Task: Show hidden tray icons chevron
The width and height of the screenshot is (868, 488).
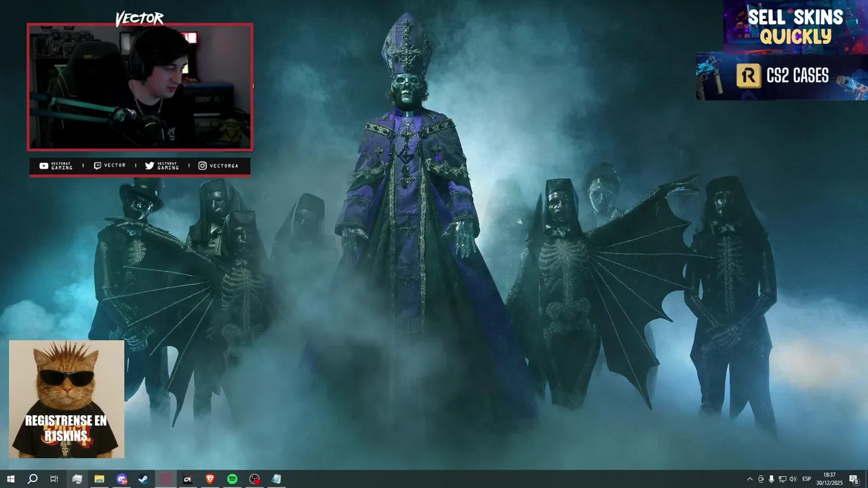Action: 749,479
